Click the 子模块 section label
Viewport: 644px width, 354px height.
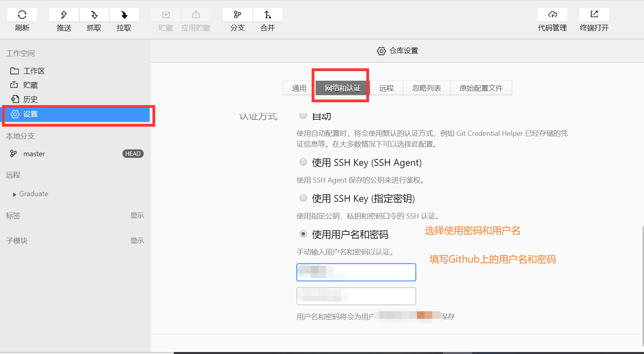tap(17, 241)
